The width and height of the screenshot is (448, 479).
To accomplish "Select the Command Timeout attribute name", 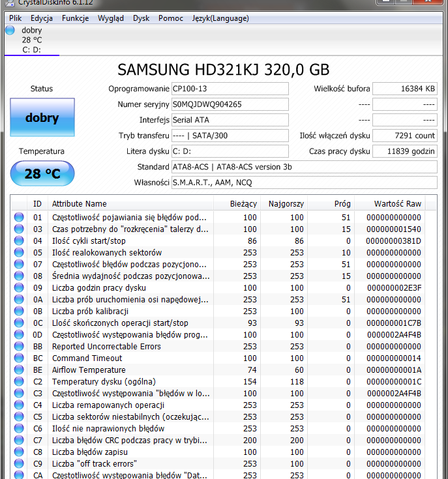I will click(87, 358).
